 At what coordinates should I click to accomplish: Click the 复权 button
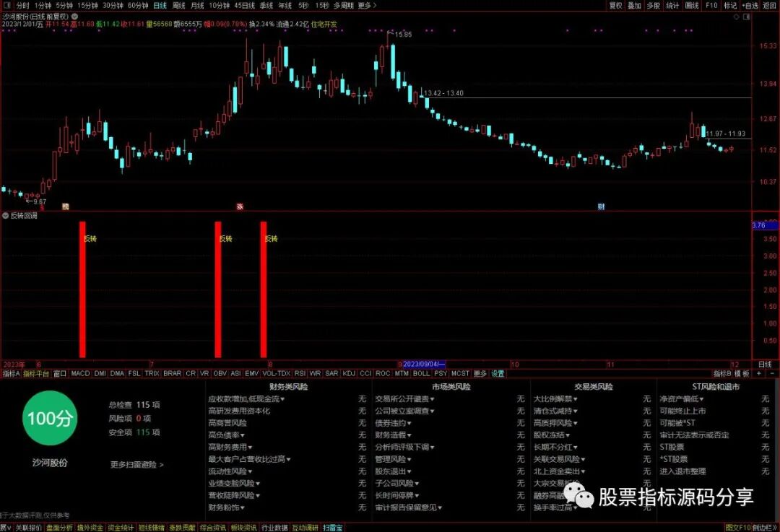615,6
